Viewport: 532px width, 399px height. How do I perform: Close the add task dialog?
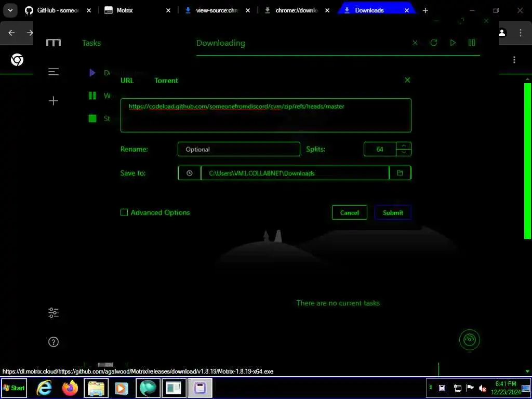point(407,80)
